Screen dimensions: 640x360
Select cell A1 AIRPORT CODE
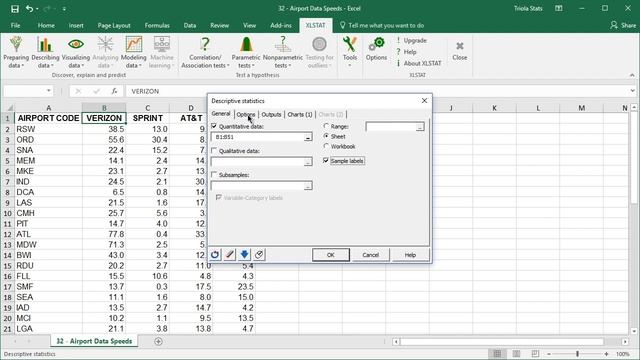[x=48, y=118]
